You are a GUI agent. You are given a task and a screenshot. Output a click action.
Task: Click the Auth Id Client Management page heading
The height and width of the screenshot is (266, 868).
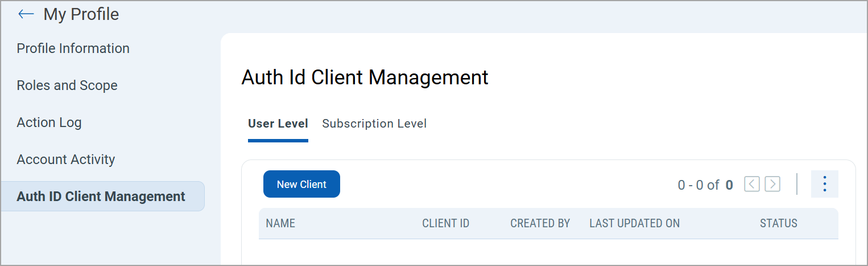365,77
